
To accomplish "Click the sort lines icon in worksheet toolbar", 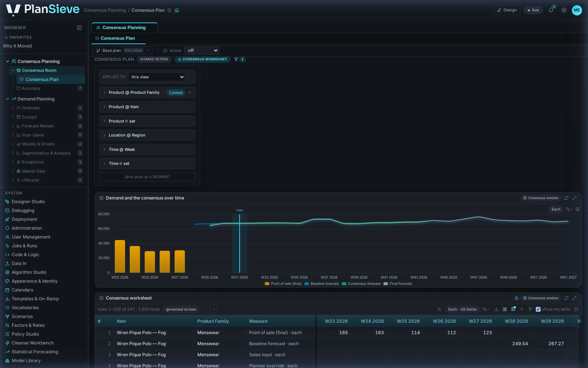I will point(521,309).
